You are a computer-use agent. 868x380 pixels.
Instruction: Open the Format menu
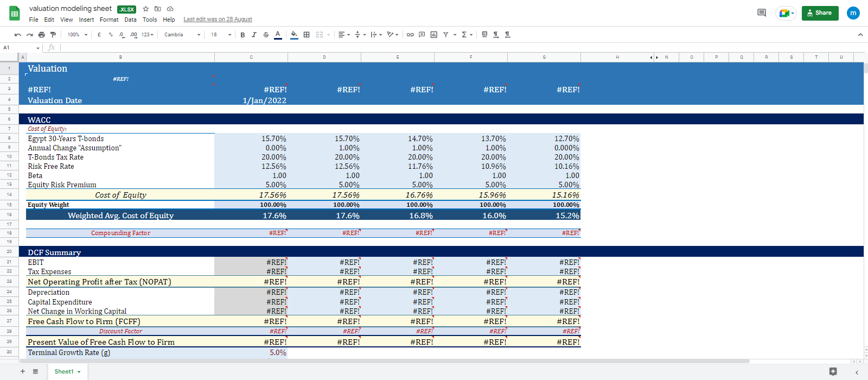[x=109, y=20]
